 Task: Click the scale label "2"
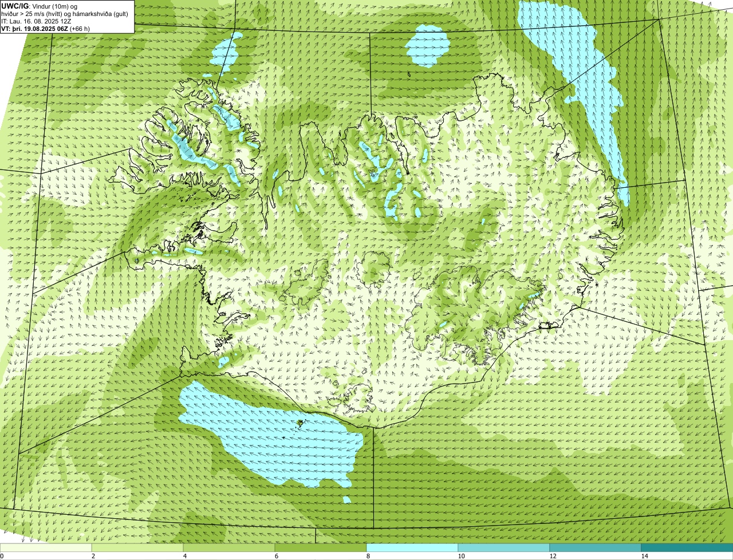click(93, 556)
